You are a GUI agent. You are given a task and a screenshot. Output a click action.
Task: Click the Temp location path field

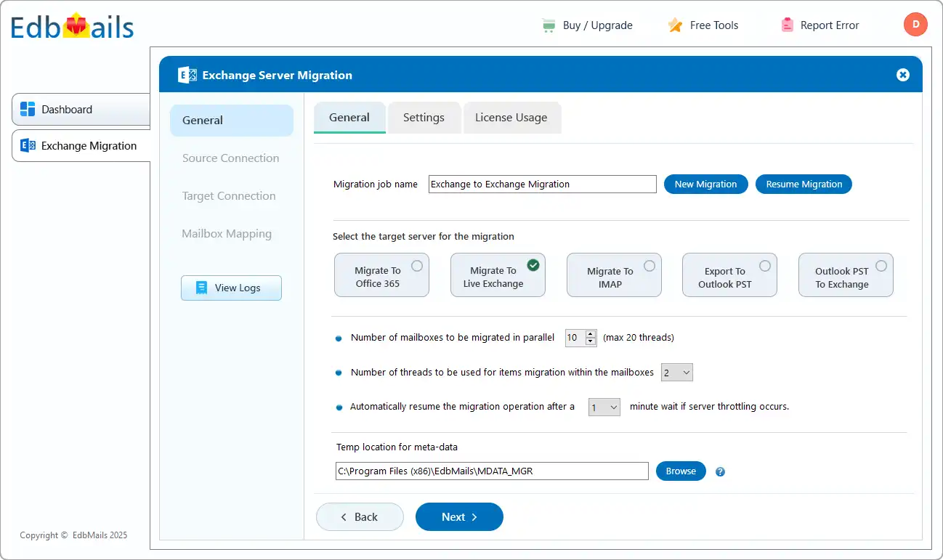[x=492, y=471]
